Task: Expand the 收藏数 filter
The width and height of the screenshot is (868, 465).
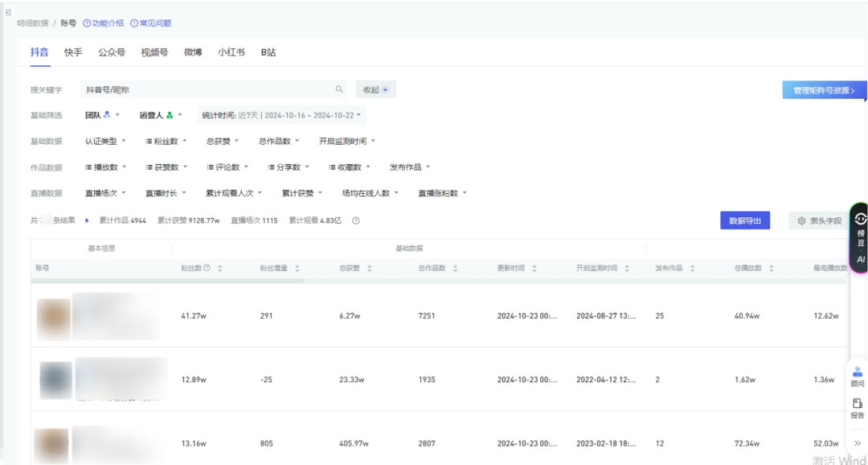Action: [x=350, y=167]
